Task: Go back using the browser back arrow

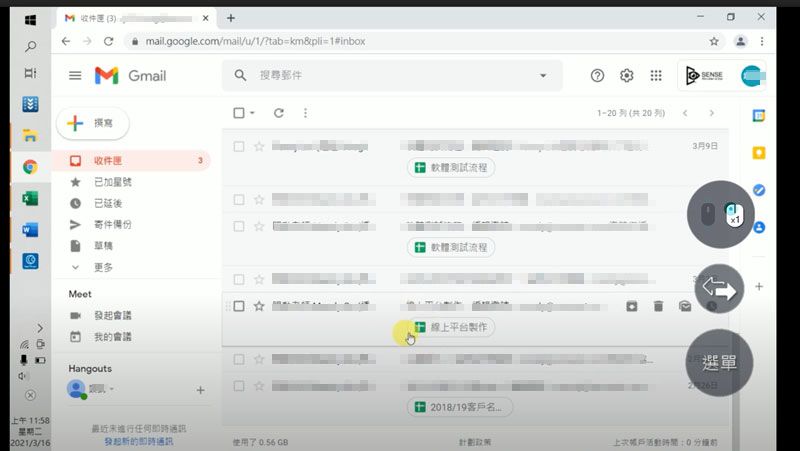Action: click(x=66, y=41)
